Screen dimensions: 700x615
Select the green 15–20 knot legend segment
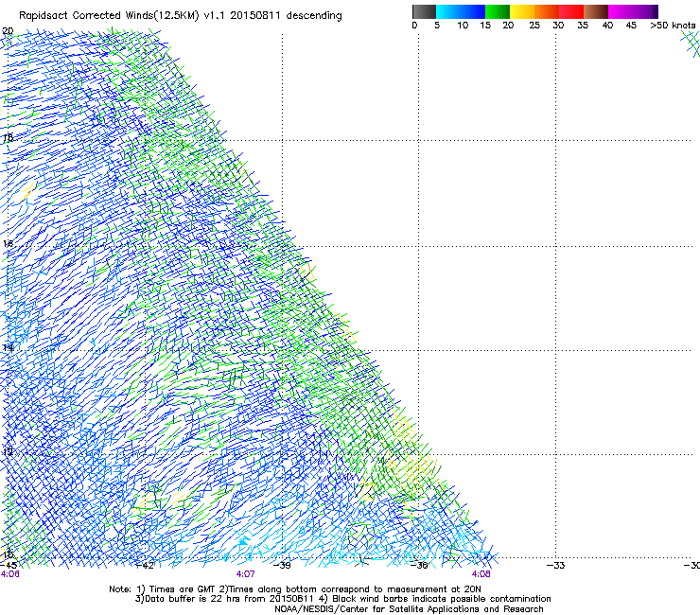pos(498,11)
